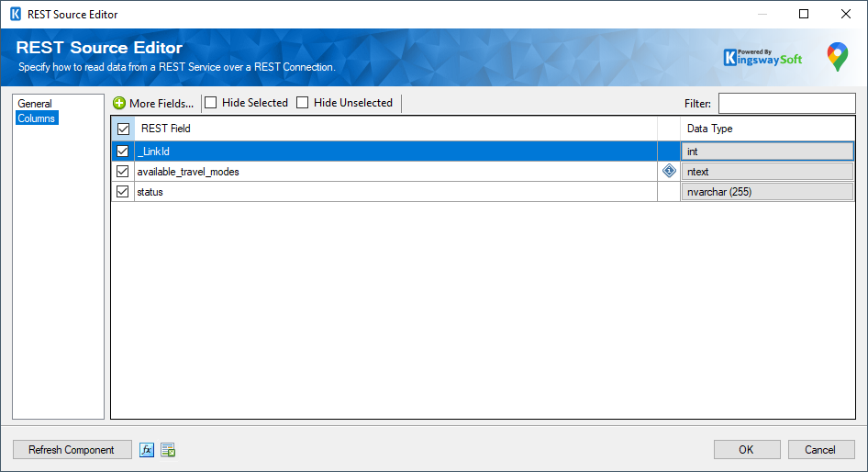This screenshot has height=472, width=868.
Task: Click the KingswaySoft logo in header
Action: [762, 58]
